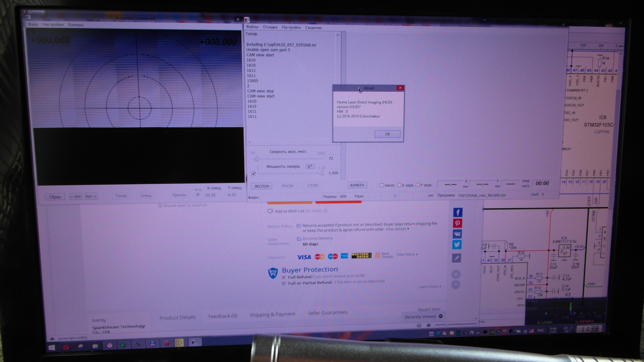Open the Отладка menu
This screenshot has width=644, height=362.
click(x=270, y=27)
